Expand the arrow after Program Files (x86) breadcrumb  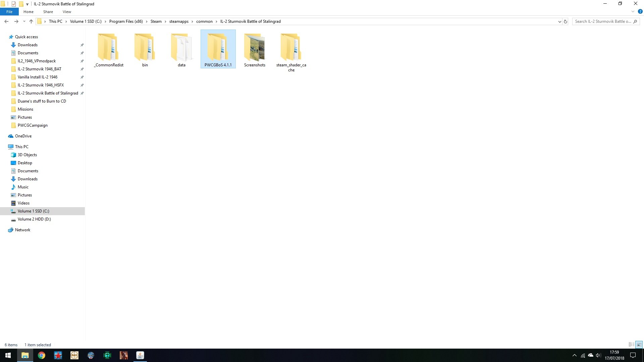click(x=147, y=21)
